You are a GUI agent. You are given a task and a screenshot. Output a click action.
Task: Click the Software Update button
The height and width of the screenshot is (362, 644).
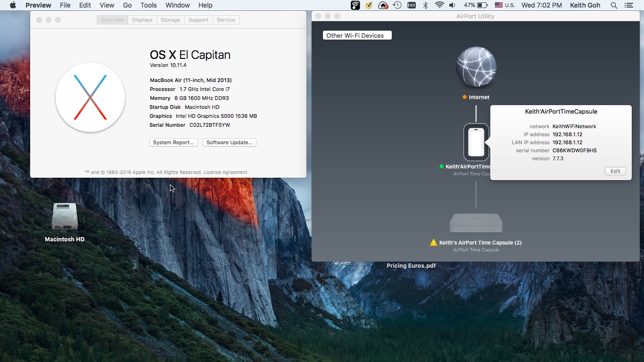click(229, 142)
